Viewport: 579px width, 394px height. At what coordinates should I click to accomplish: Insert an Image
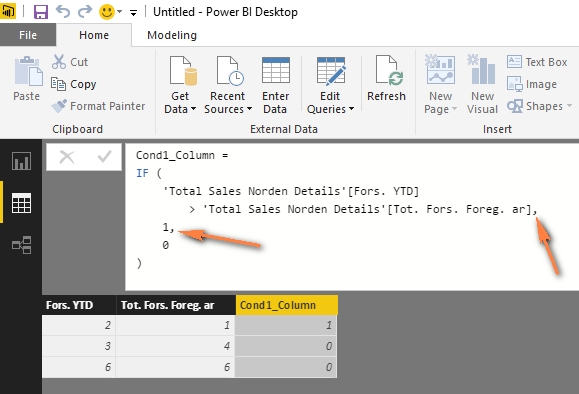pyautogui.click(x=532, y=84)
